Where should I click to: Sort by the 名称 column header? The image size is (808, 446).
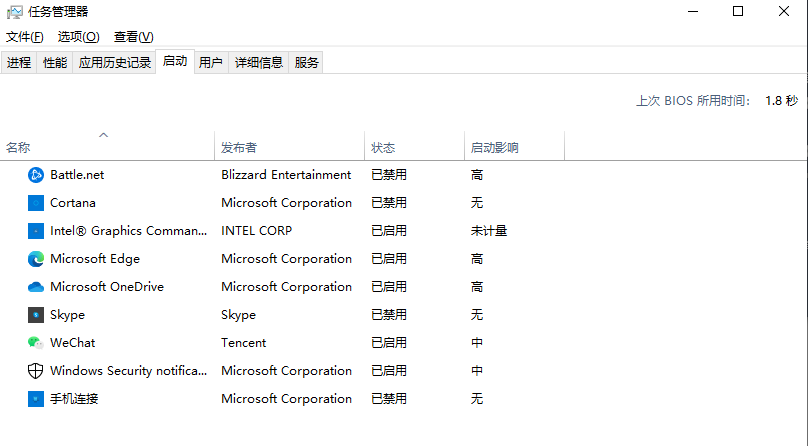click(x=107, y=147)
